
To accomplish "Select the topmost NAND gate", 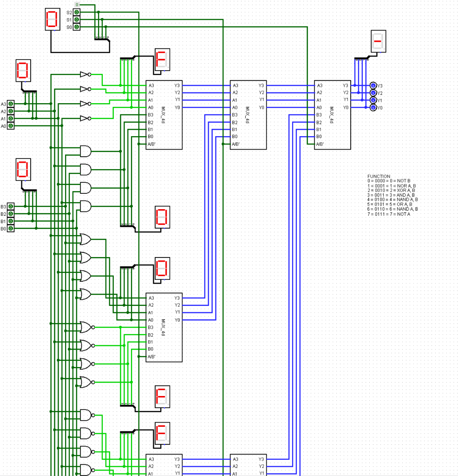I will tap(87, 415).
